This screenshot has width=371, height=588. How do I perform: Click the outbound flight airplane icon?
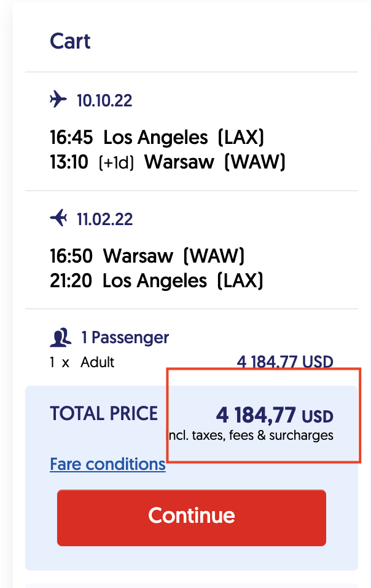coord(58,100)
